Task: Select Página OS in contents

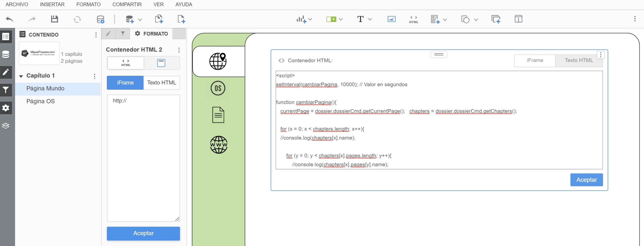Action: point(58,101)
